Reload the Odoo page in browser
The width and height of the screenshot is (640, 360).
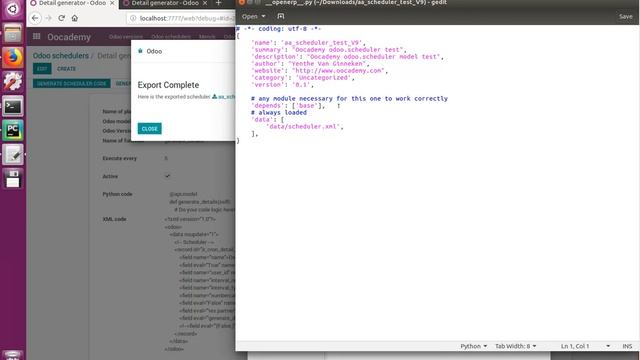62,18
